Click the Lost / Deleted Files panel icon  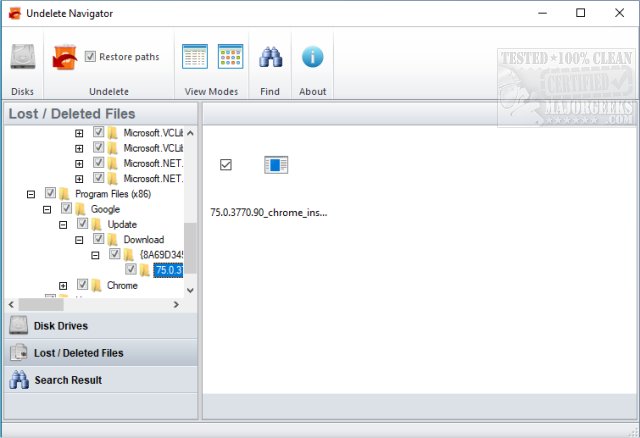pos(18,352)
